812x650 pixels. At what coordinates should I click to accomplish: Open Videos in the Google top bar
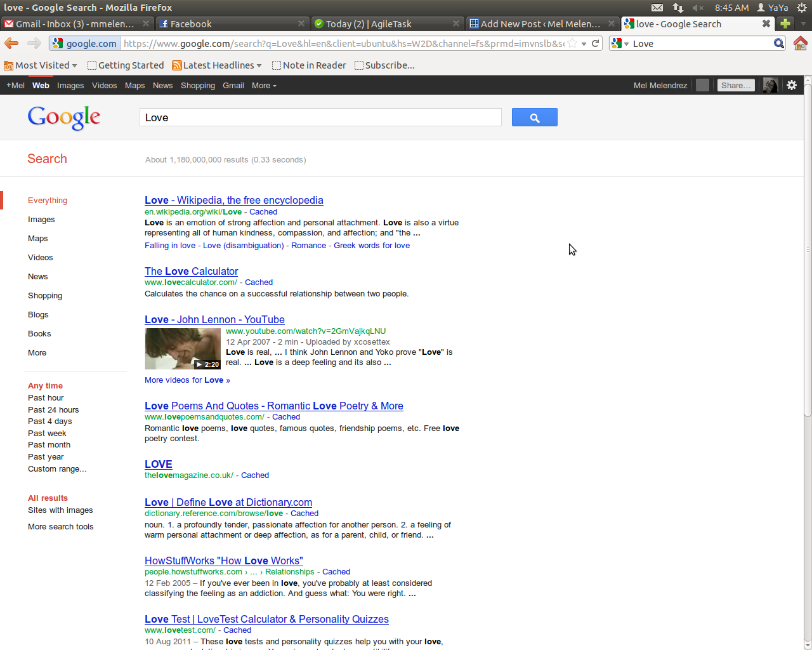[x=104, y=85]
